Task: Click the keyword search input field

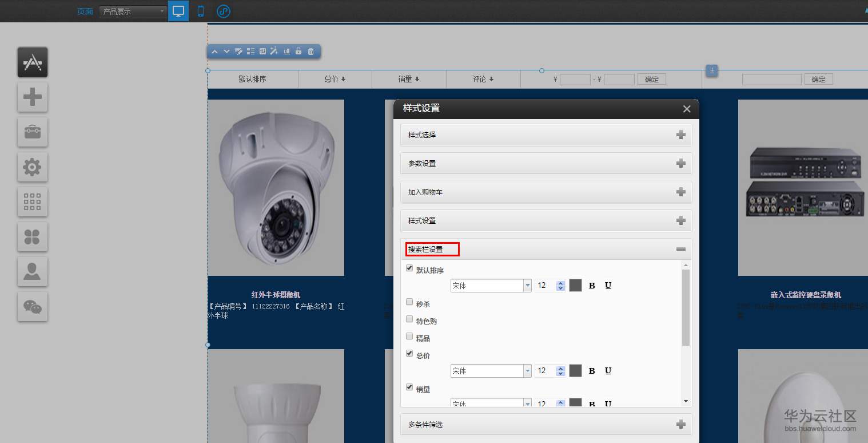Action: click(x=772, y=80)
